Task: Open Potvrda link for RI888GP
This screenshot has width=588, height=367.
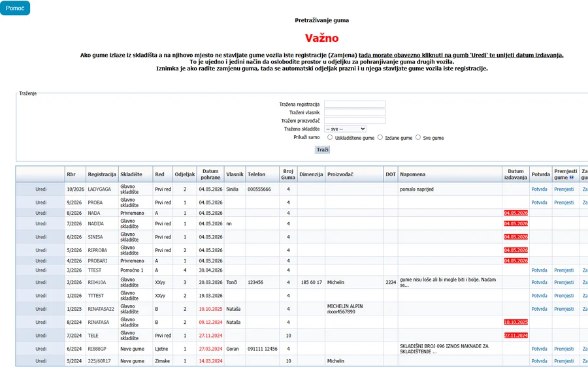Action: [539, 349]
